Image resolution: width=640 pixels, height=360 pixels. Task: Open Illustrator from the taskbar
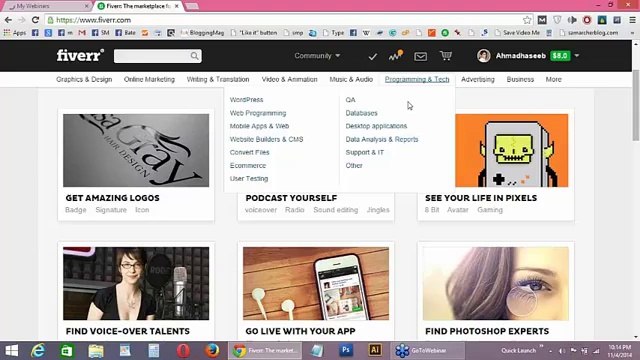coord(375,350)
